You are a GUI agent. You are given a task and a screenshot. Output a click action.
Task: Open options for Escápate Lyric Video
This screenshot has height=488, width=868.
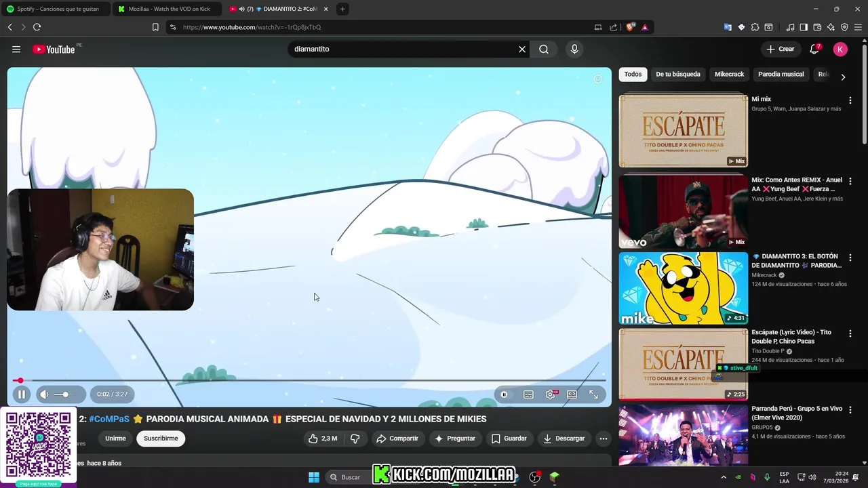(x=850, y=333)
